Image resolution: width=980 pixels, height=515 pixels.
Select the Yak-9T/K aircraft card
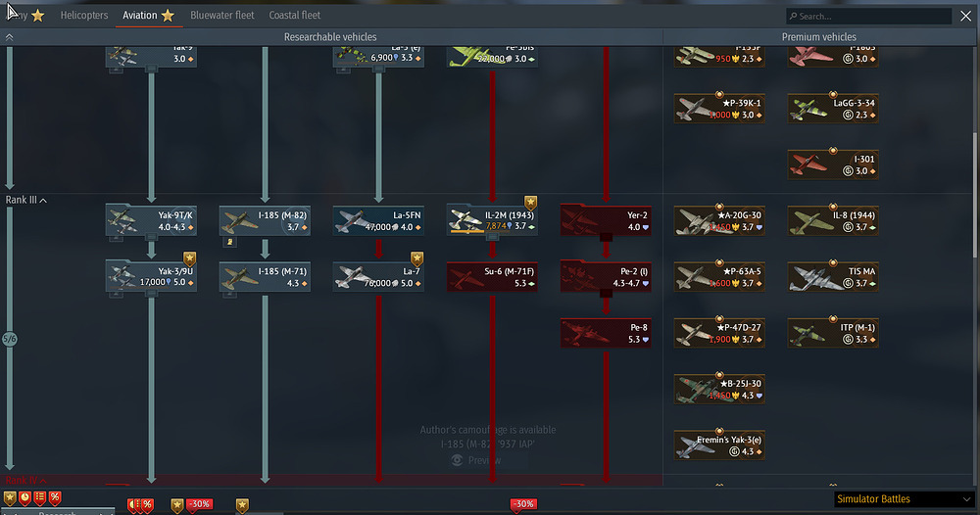click(x=151, y=220)
